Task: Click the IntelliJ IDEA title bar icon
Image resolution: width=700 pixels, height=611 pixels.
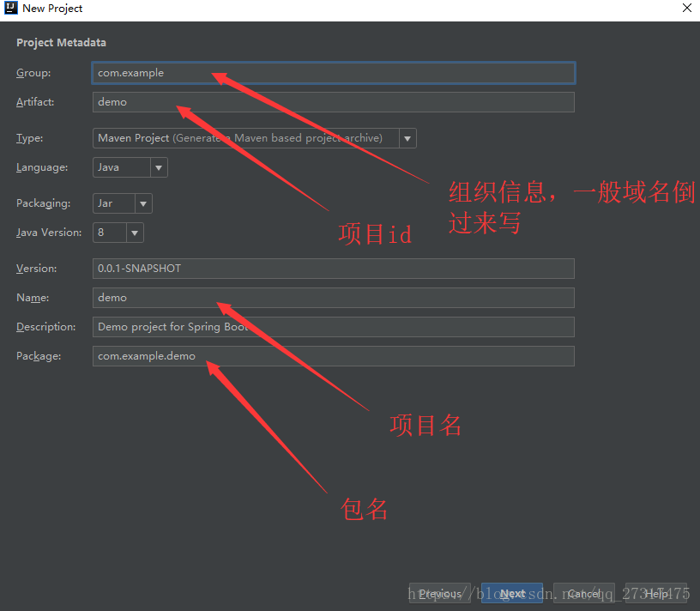Action: click(10, 8)
